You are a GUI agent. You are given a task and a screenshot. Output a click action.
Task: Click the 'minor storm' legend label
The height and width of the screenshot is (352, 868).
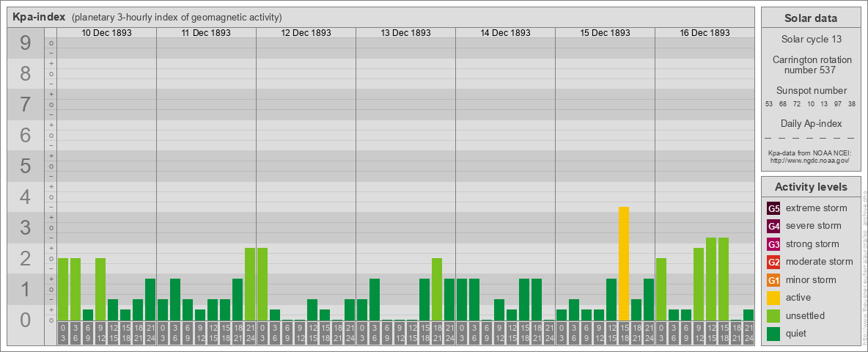[x=810, y=279]
